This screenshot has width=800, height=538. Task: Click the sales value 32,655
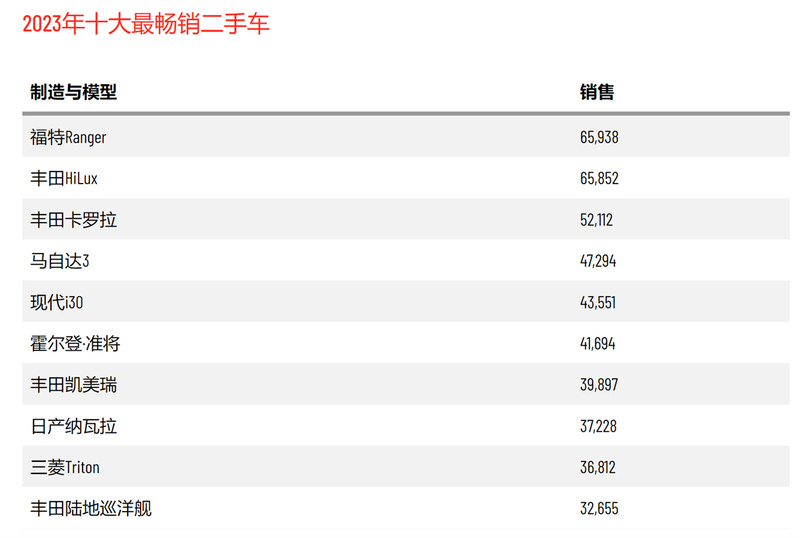pos(599,508)
